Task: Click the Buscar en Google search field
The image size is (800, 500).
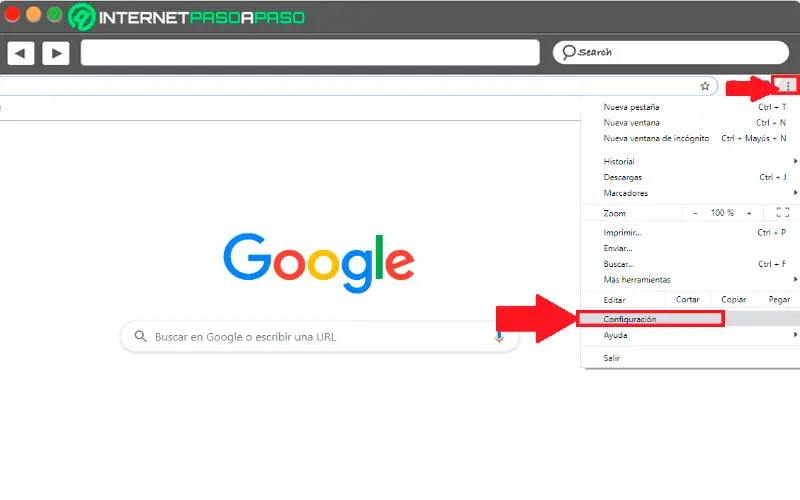Action: pos(319,337)
